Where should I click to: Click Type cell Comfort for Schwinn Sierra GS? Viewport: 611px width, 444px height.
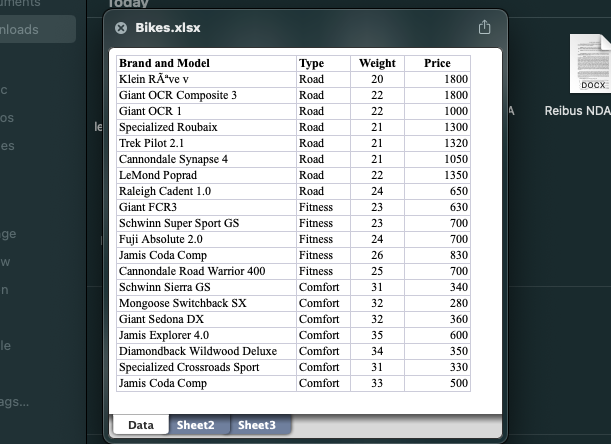[323, 287]
